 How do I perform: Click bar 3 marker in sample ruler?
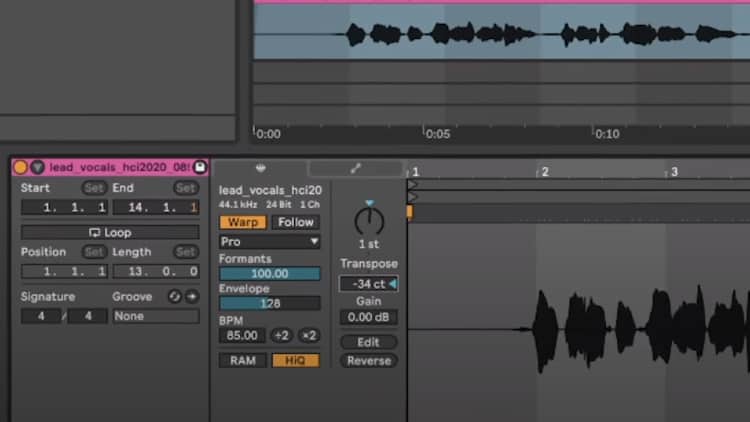click(x=674, y=172)
